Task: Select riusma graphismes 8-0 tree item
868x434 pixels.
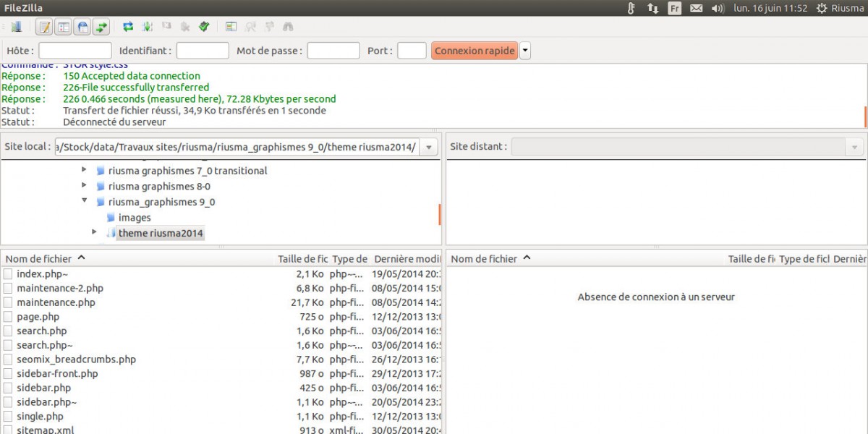Action: pyautogui.click(x=159, y=187)
